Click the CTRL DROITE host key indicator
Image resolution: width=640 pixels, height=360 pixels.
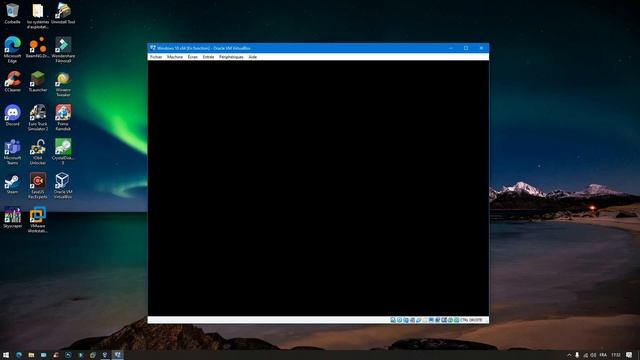[x=471, y=320]
